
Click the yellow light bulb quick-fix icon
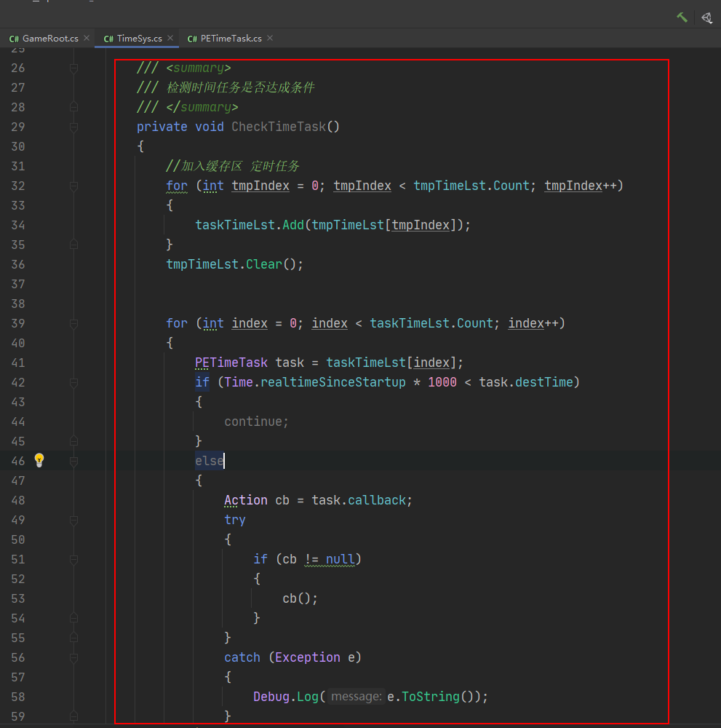coord(39,460)
